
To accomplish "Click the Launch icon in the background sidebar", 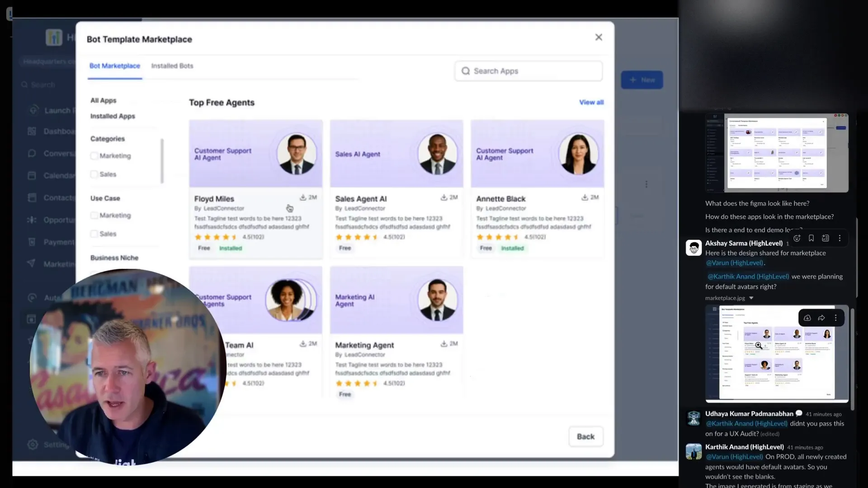I will tap(33, 110).
